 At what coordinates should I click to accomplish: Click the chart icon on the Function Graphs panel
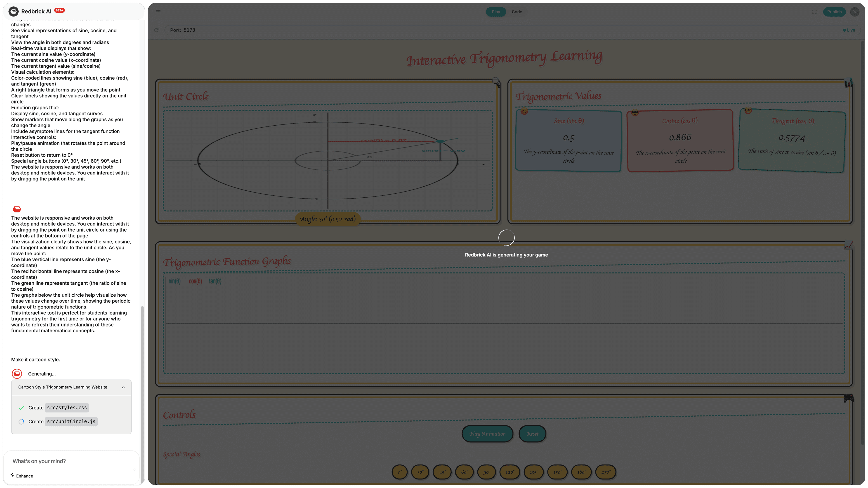click(x=848, y=245)
